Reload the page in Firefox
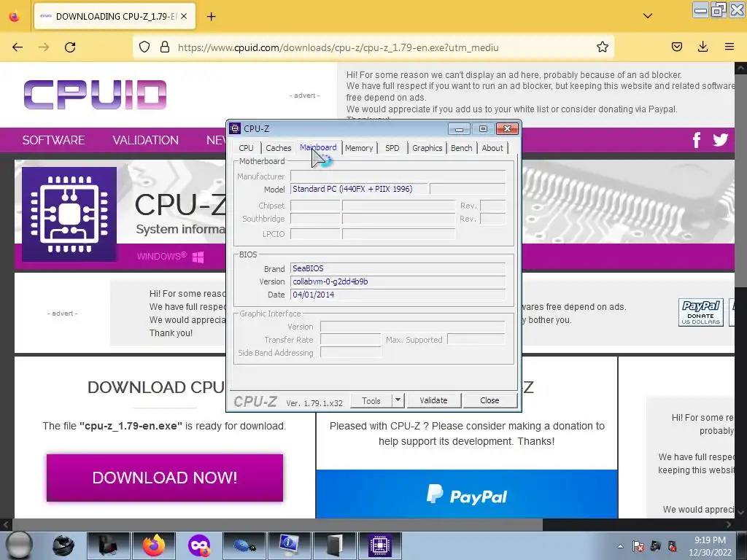This screenshot has width=747, height=560. click(x=70, y=47)
